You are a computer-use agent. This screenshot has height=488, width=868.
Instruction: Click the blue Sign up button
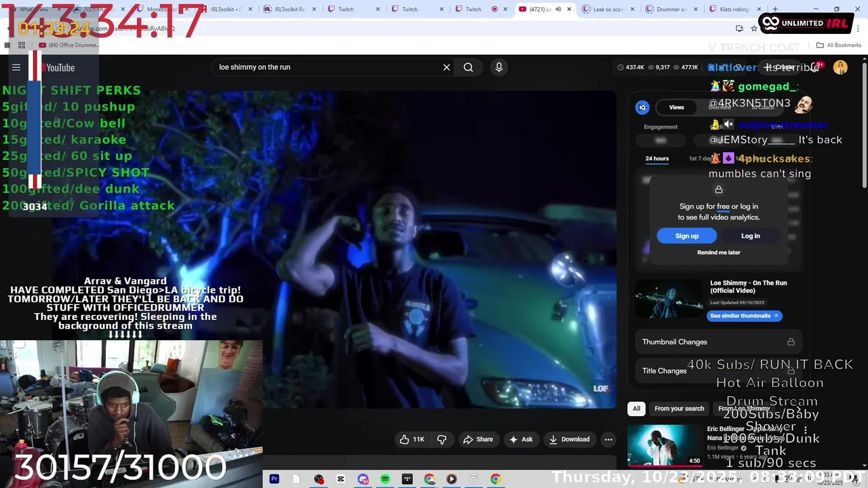pos(686,236)
